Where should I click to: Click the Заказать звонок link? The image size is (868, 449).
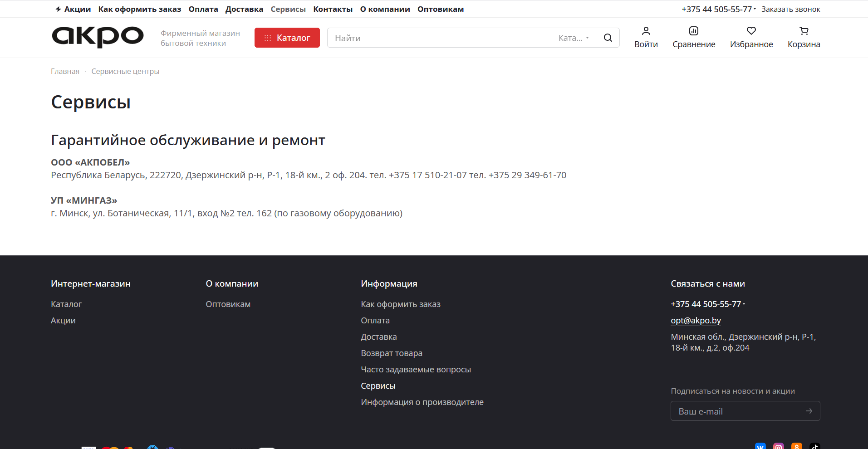point(790,9)
